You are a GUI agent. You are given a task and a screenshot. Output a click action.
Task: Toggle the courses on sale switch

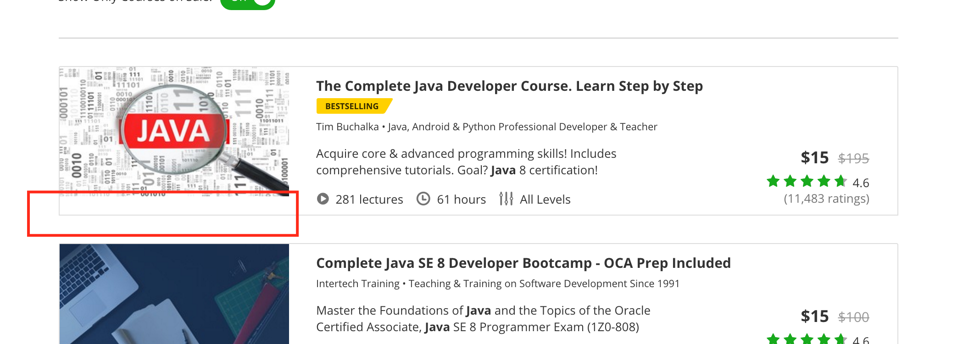[x=248, y=3]
